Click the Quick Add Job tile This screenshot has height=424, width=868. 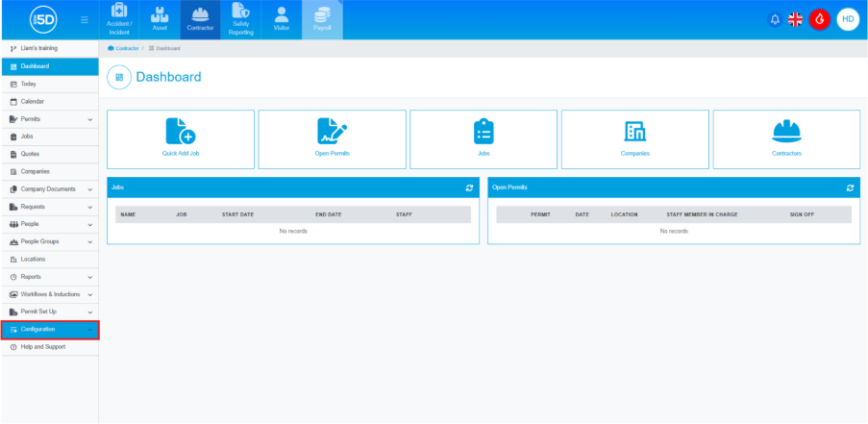[181, 138]
